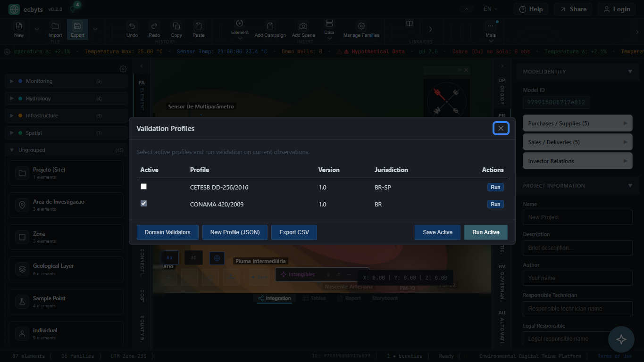Click the New file icon
The width and height of the screenshot is (644, 362).
pyautogui.click(x=19, y=26)
